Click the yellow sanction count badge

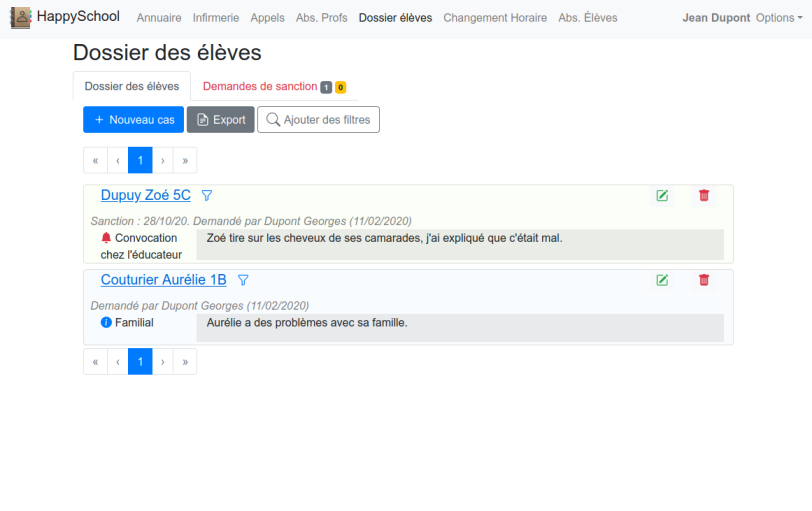340,87
